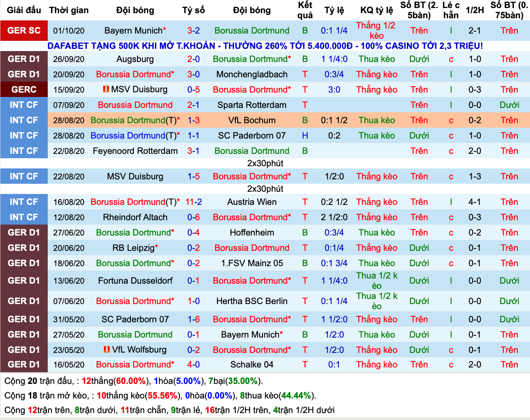Click Hoffenheim team name
530x420 pixels.
click(252, 233)
